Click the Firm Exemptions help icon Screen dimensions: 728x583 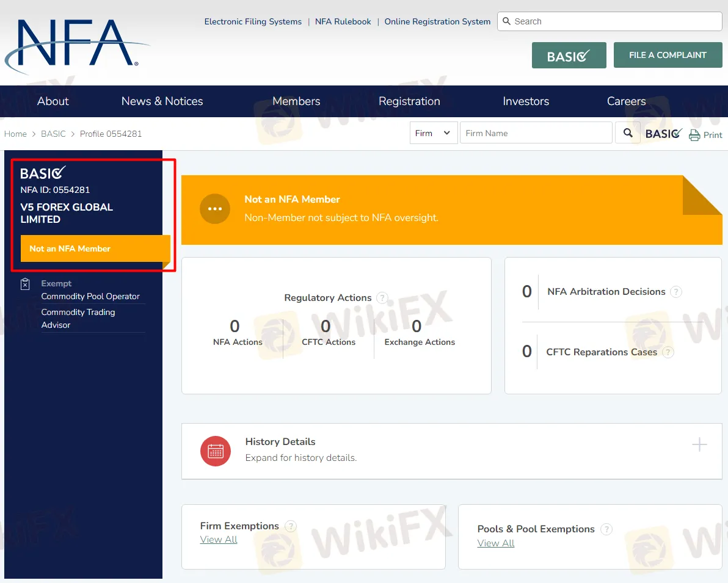click(291, 526)
